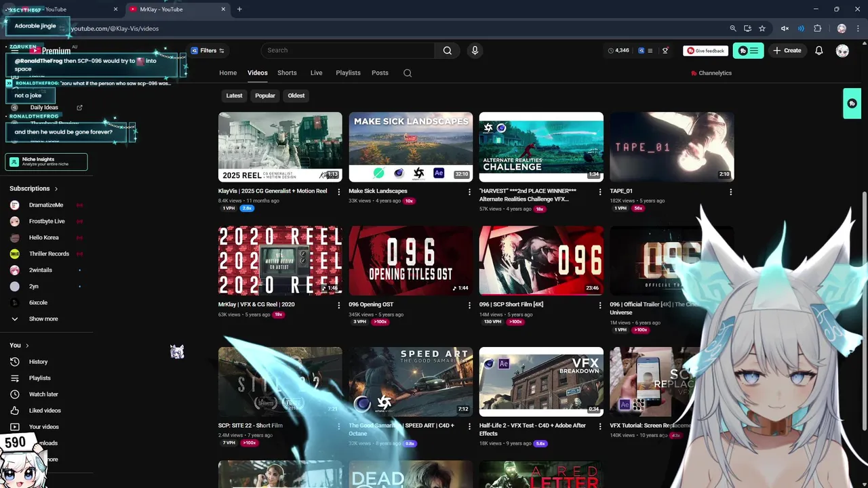Viewport: 868px width, 488px height.
Task: Switch to Shorts tab
Action: coord(287,73)
